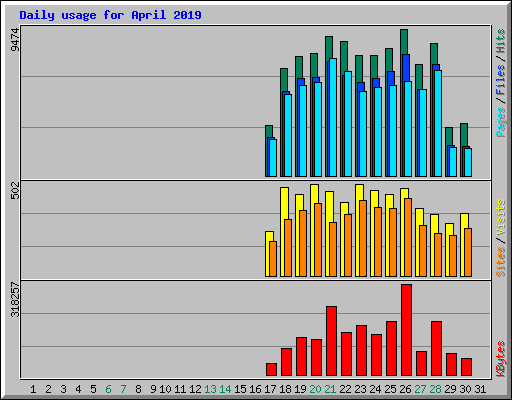The image size is (512, 400).
Task: Click day label '24' on the x-axis
Action: pos(375,389)
